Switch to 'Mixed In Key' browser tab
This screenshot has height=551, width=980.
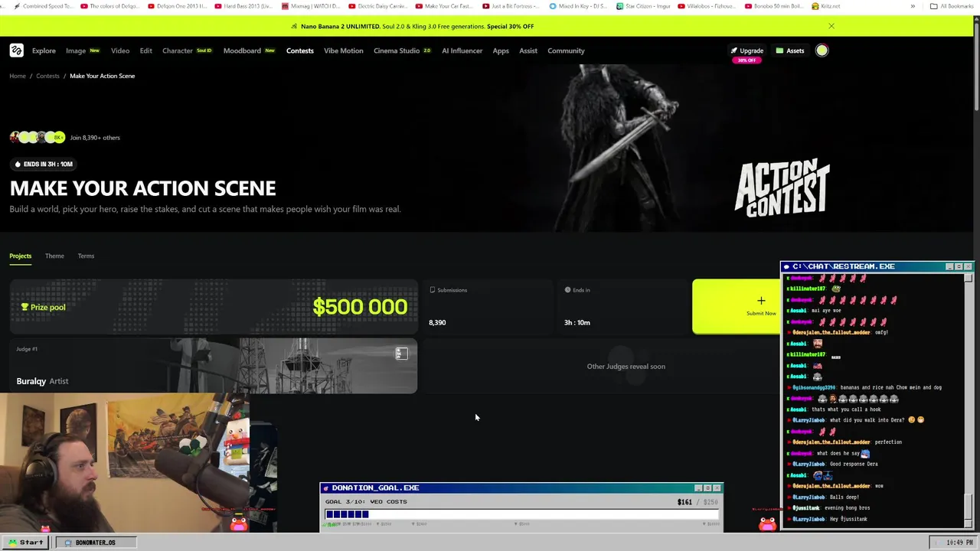(x=578, y=6)
